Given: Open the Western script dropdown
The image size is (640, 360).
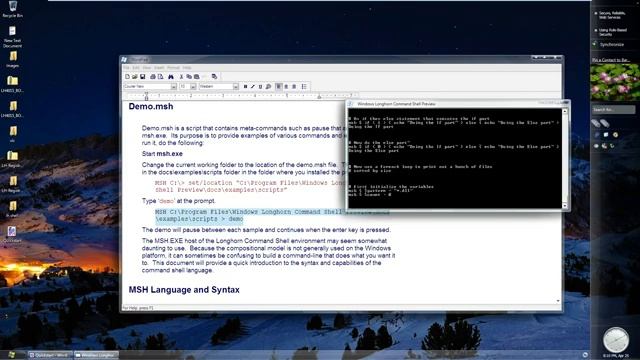Looking at the screenshot, I should tap(236, 87).
